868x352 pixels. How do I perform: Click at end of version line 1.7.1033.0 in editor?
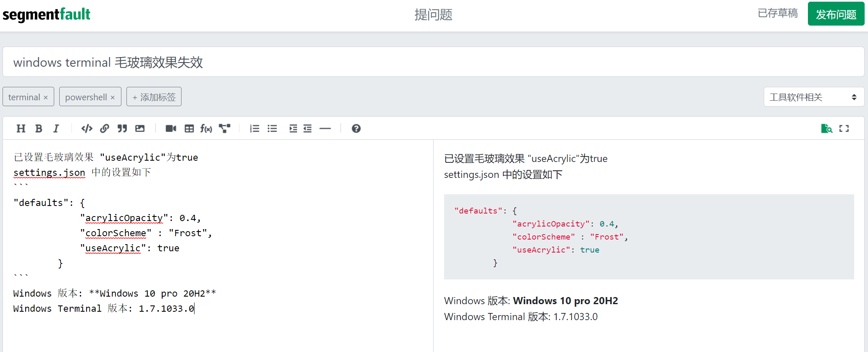[195, 308]
